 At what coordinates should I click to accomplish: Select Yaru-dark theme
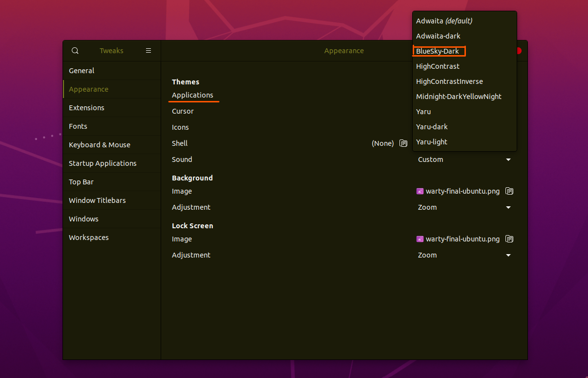pyautogui.click(x=464, y=127)
